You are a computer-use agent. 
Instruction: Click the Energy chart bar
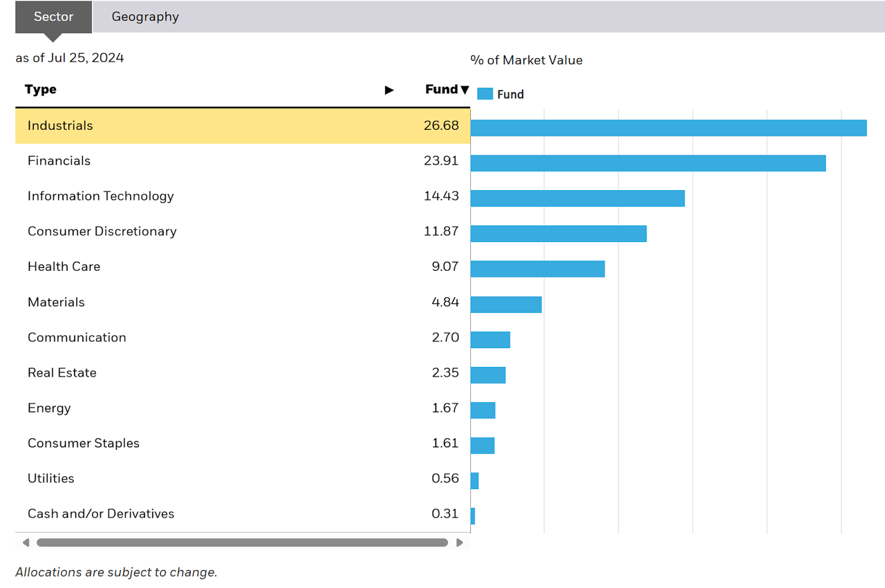483,410
